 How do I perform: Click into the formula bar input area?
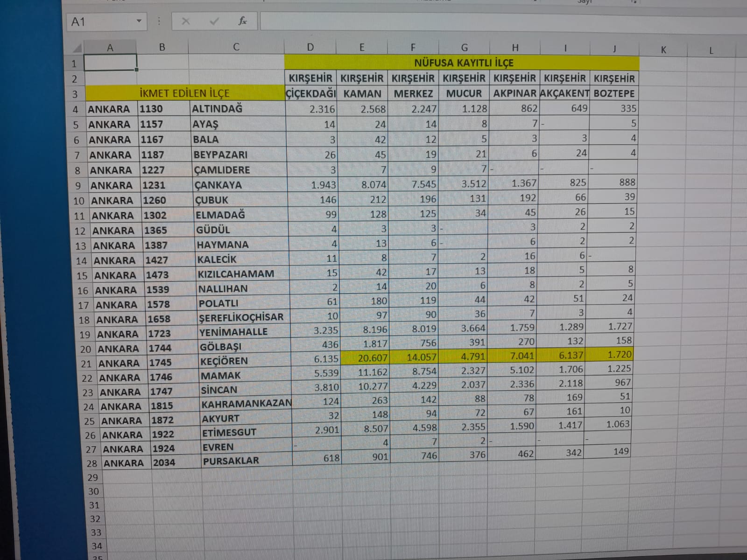point(467,21)
